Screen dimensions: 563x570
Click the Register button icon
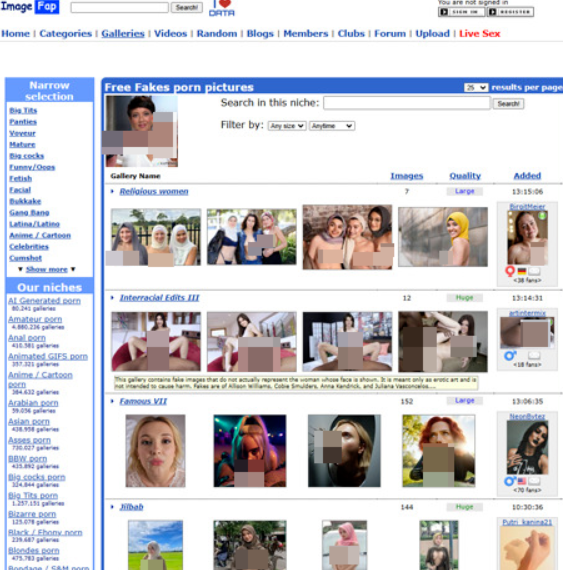point(510,12)
